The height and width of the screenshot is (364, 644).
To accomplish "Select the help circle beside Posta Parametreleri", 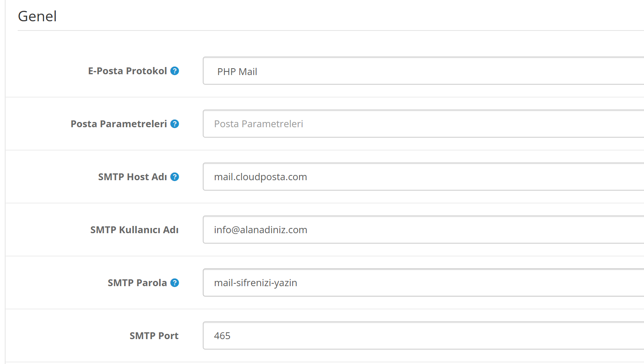I will click(x=174, y=124).
